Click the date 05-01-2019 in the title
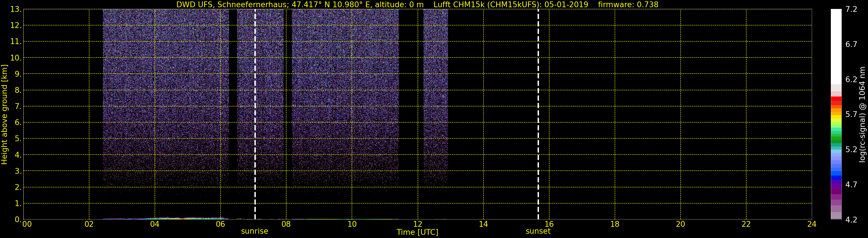Viewport: 868px width, 238px height. point(566,4)
